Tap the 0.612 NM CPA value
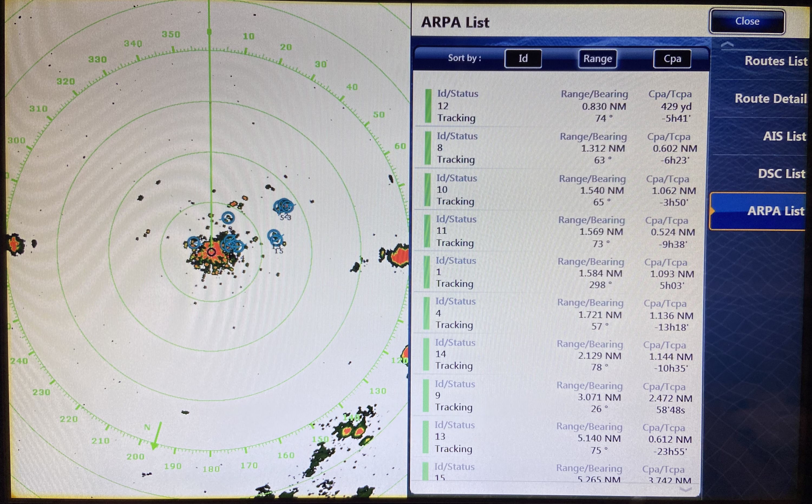 [670, 439]
